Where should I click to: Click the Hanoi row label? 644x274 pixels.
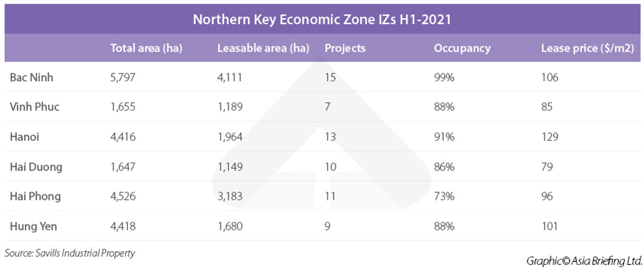(x=25, y=137)
